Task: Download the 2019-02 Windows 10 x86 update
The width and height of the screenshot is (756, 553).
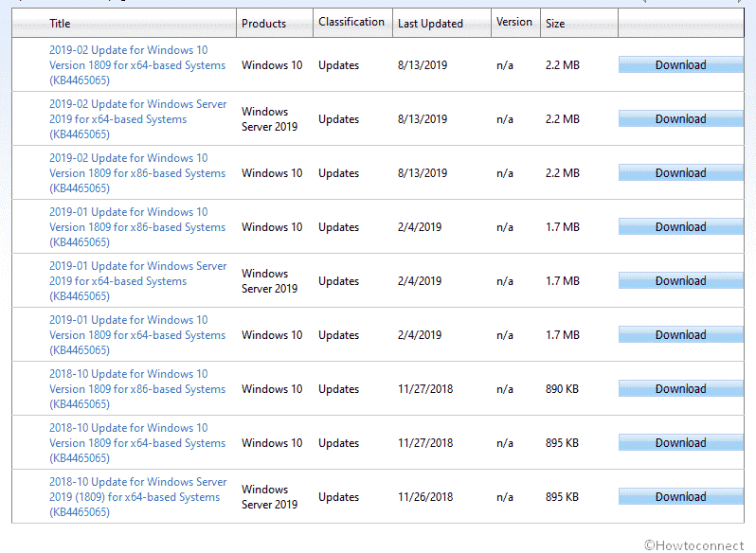Action: click(681, 173)
